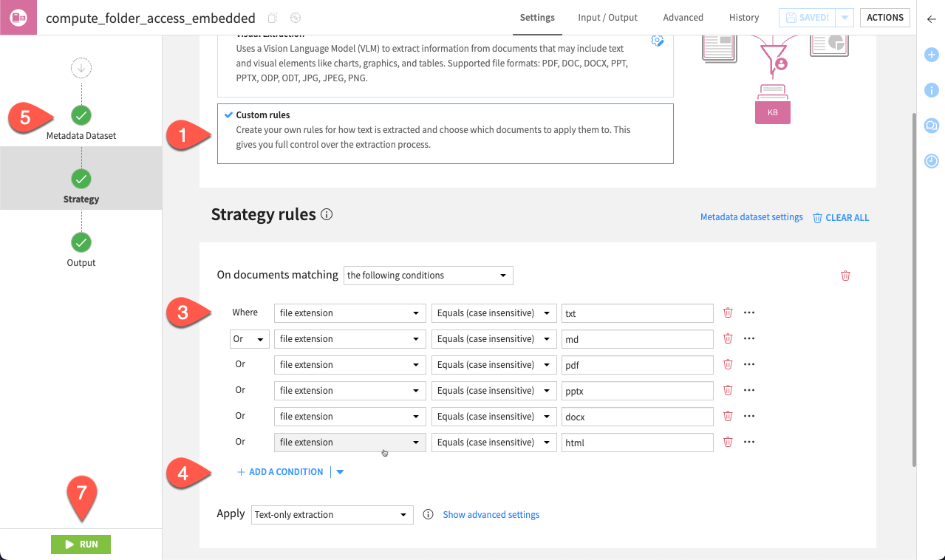Open the Advanced tab
The height and width of the screenshot is (560, 945).
click(x=683, y=18)
